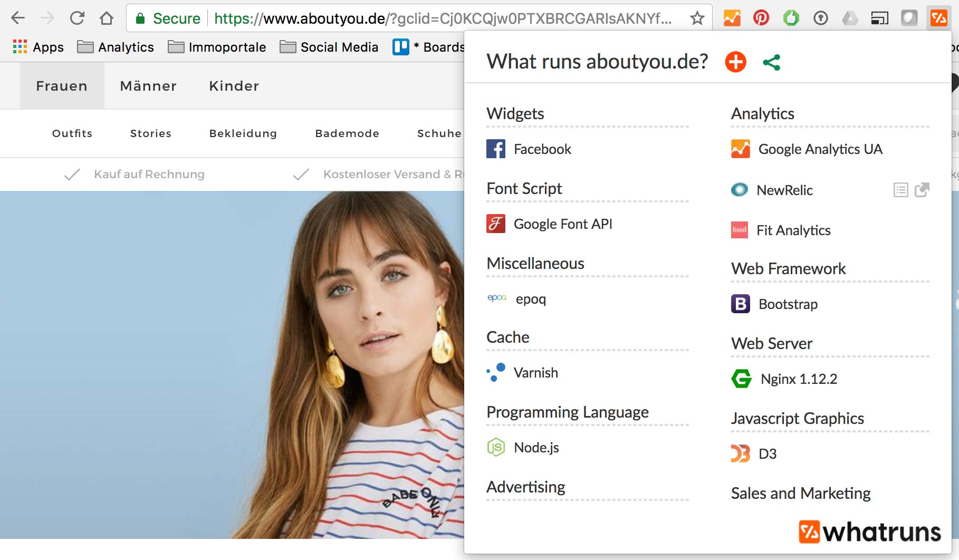The height and width of the screenshot is (560, 959).
Task: Click the Advertising category heading
Action: tap(526, 487)
